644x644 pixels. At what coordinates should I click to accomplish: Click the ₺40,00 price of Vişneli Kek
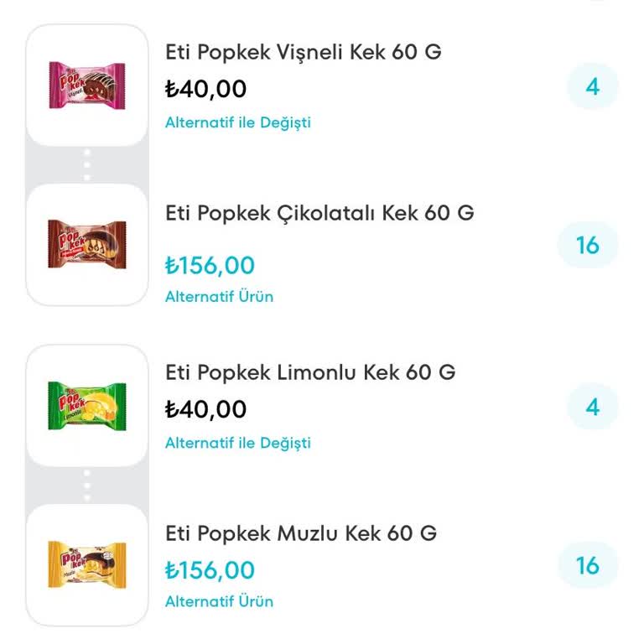click(x=205, y=88)
